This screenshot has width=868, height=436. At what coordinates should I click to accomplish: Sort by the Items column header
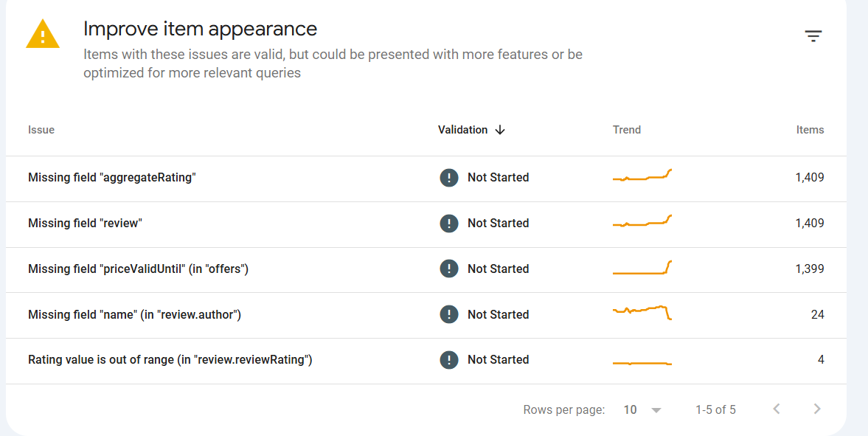(810, 130)
